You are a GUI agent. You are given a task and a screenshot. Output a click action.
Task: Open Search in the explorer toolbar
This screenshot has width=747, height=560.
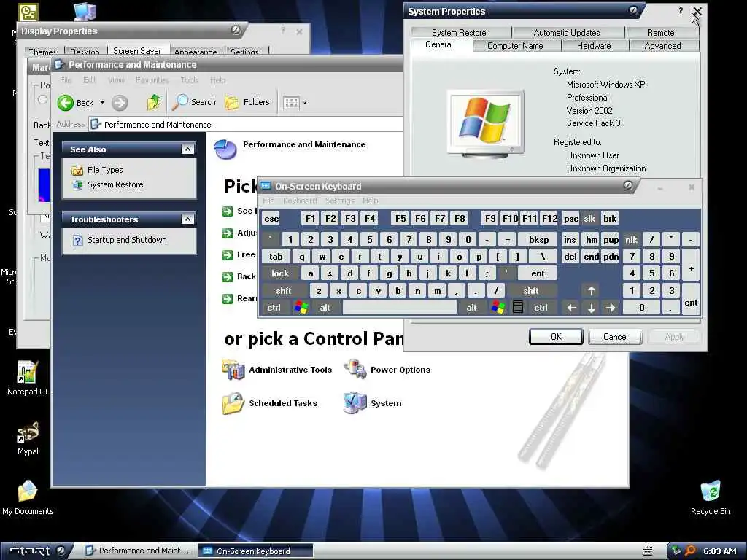click(x=194, y=102)
